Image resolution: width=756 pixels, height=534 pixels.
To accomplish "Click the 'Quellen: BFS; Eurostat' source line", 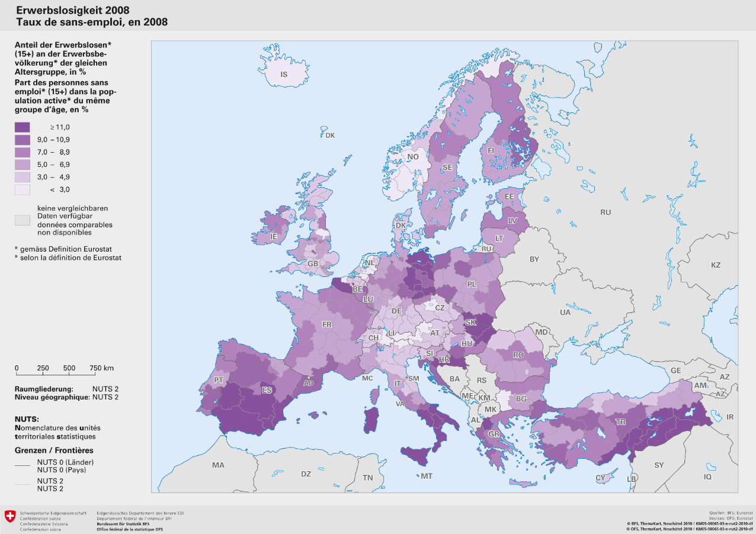I will click(x=731, y=513).
